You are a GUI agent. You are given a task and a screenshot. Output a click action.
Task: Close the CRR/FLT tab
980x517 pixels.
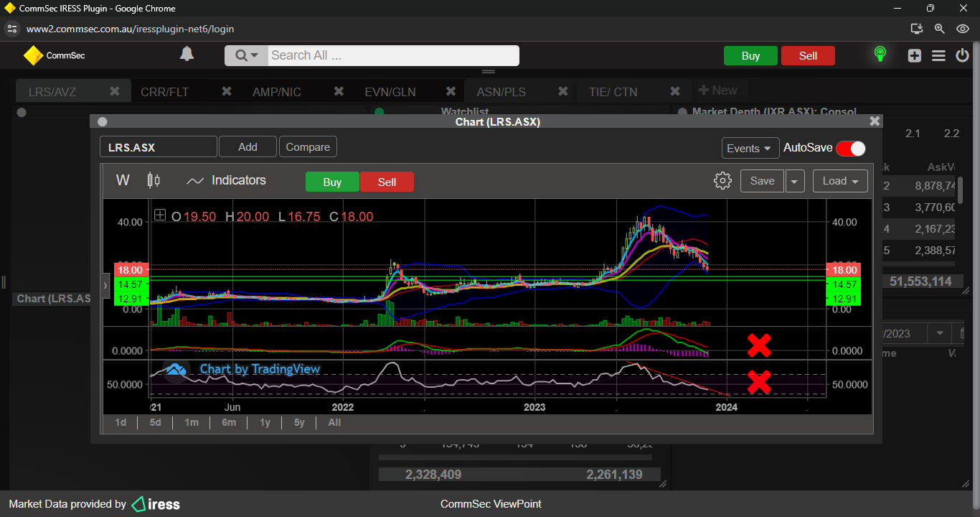click(227, 91)
